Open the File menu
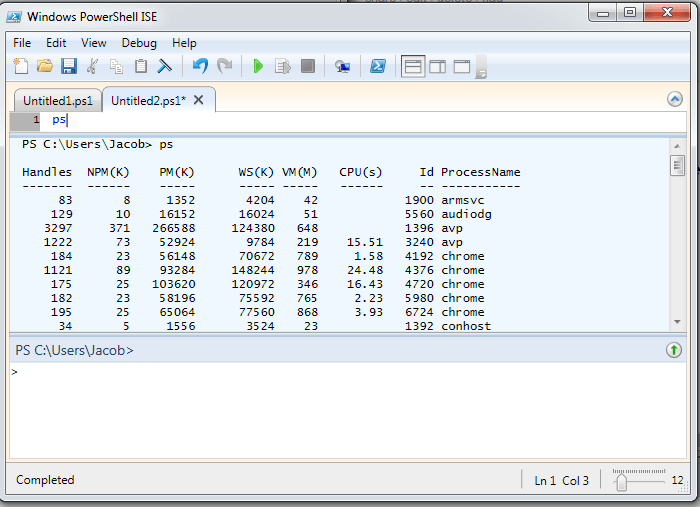This screenshot has width=700, height=509. coord(22,43)
